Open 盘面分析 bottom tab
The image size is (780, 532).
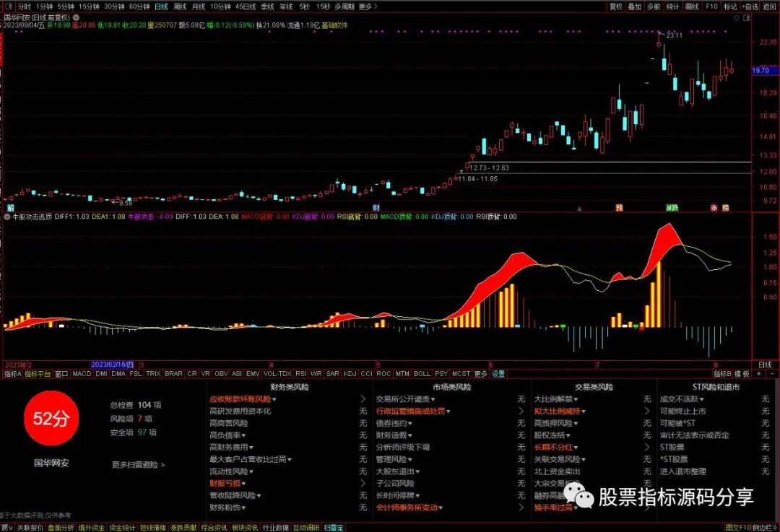pyautogui.click(x=61, y=528)
